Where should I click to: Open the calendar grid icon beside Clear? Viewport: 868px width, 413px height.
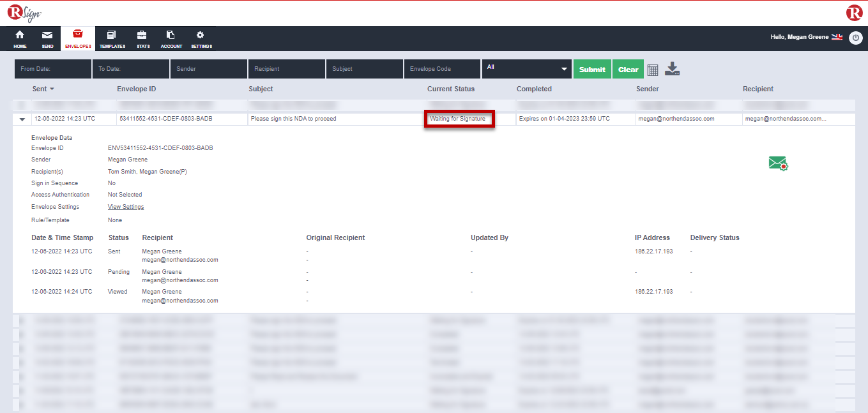(653, 70)
